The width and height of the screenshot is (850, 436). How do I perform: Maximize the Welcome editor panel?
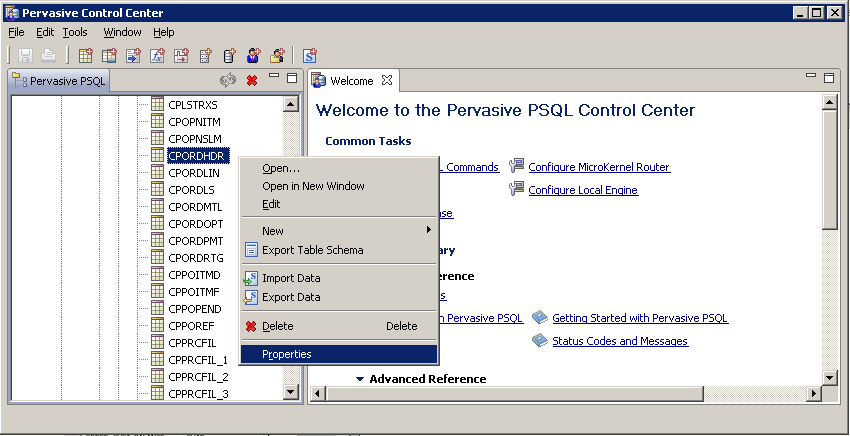coord(829,78)
